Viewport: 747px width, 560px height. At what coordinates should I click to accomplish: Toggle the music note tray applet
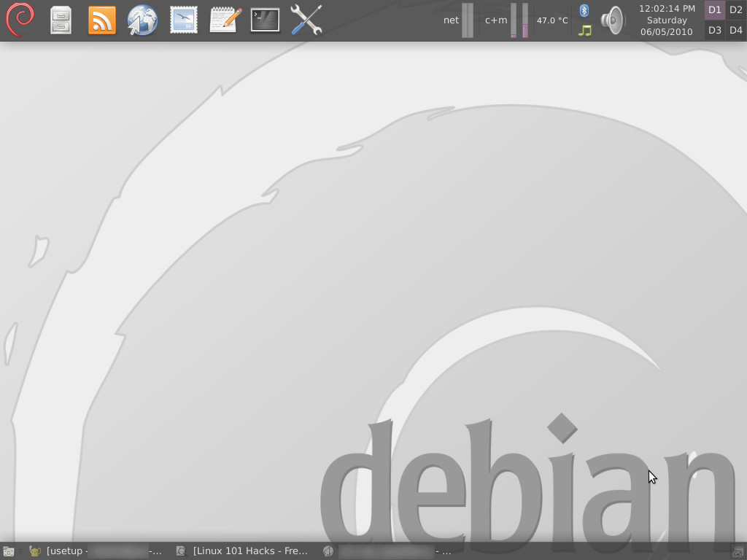[x=583, y=29]
